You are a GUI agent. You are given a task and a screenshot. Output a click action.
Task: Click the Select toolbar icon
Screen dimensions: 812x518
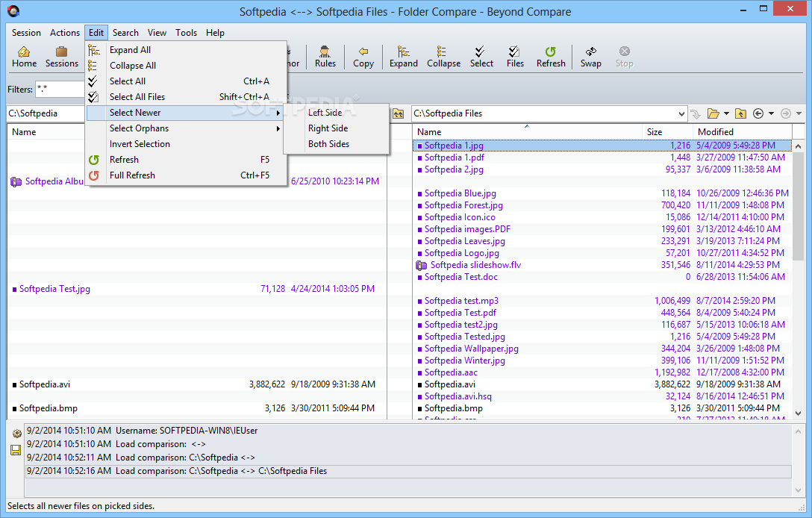pos(481,57)
